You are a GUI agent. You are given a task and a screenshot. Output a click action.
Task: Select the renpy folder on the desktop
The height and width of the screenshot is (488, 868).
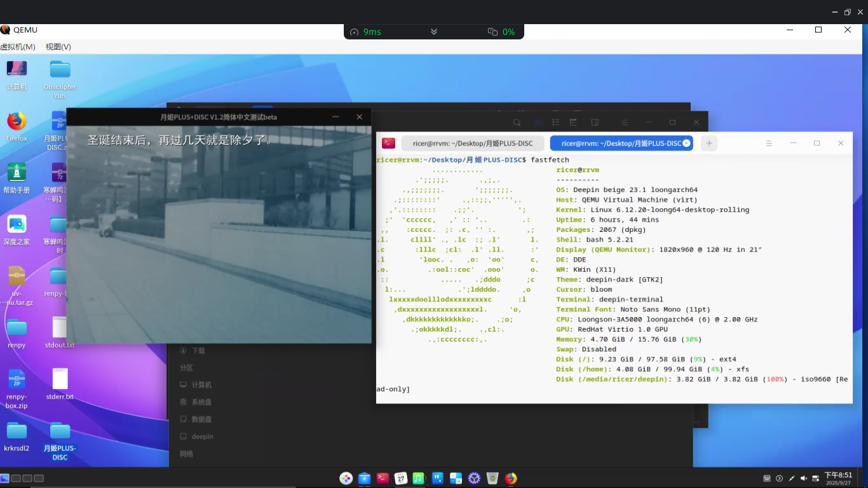pos(17,334)
